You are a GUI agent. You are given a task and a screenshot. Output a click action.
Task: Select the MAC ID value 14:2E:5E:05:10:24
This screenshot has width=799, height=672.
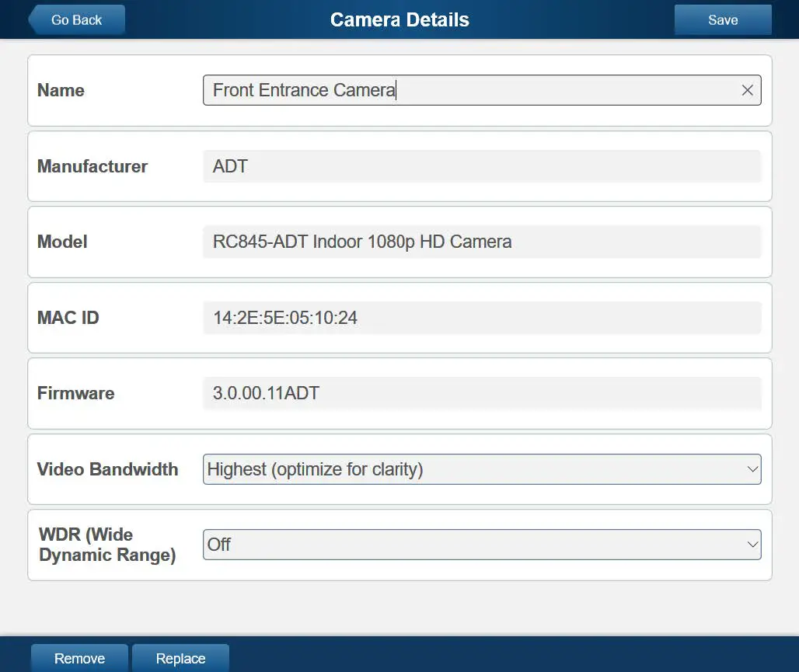tap(482, 318)
